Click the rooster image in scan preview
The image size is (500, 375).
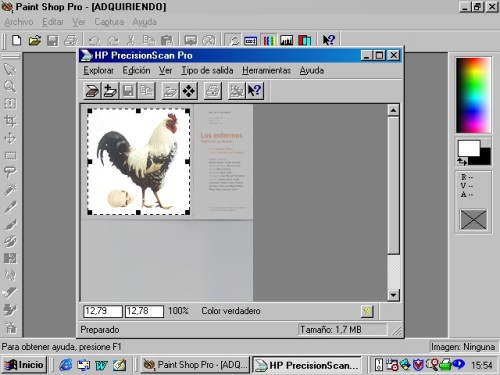tap(139, 161)
